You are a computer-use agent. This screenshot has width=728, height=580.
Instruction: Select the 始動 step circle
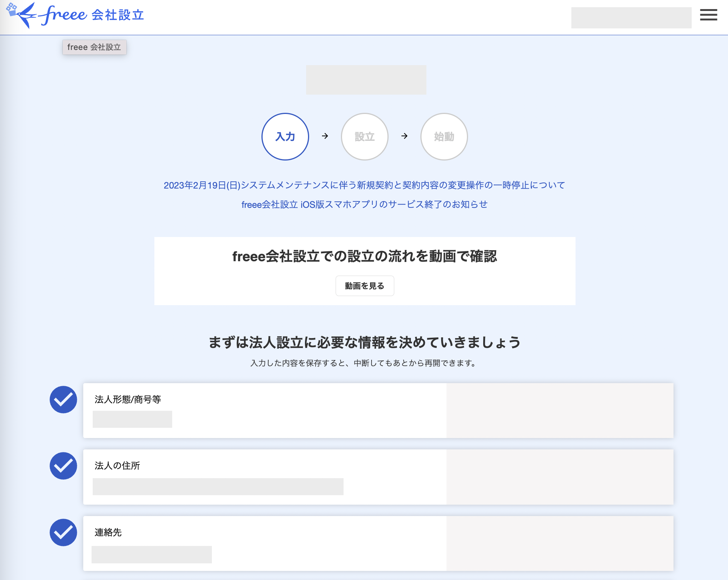coord(444,137)
